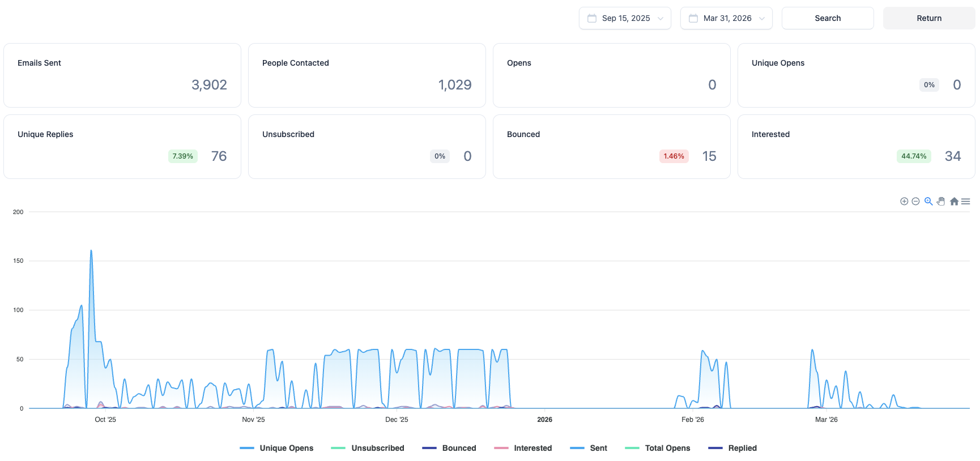The width and height of the screenshot is (980, 461).
Task: Select the hand panning tool
Action: tap(941, 202)
